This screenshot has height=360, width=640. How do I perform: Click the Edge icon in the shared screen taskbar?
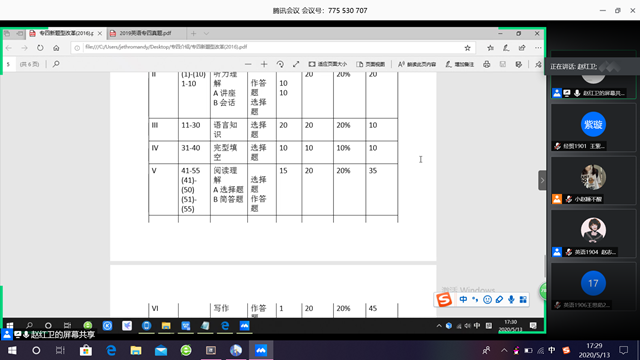point(225,325)
